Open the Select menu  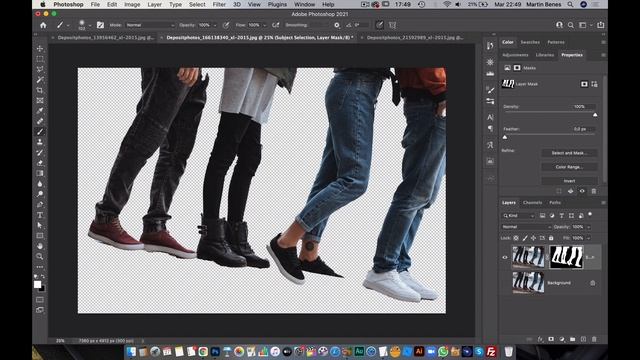coord(197,4)
